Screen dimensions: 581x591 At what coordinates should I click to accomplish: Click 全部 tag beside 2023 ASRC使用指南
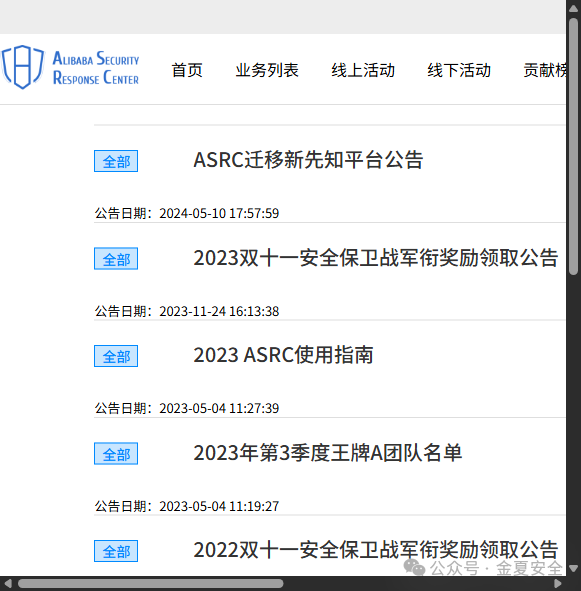(x=116, y=356)
